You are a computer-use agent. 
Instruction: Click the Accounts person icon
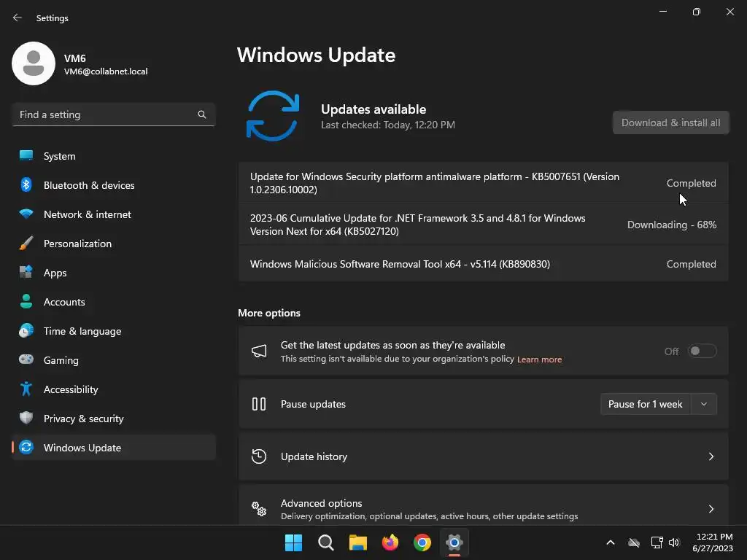(26, 301)
